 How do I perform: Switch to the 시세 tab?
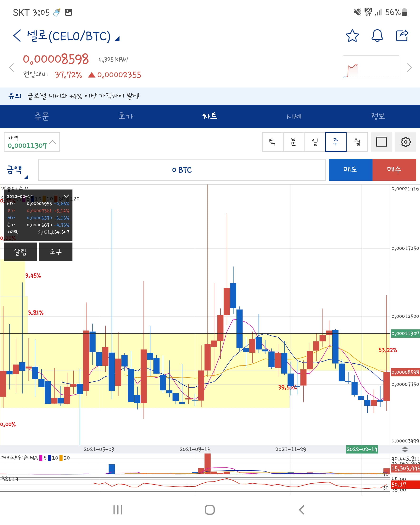[294, 117]
